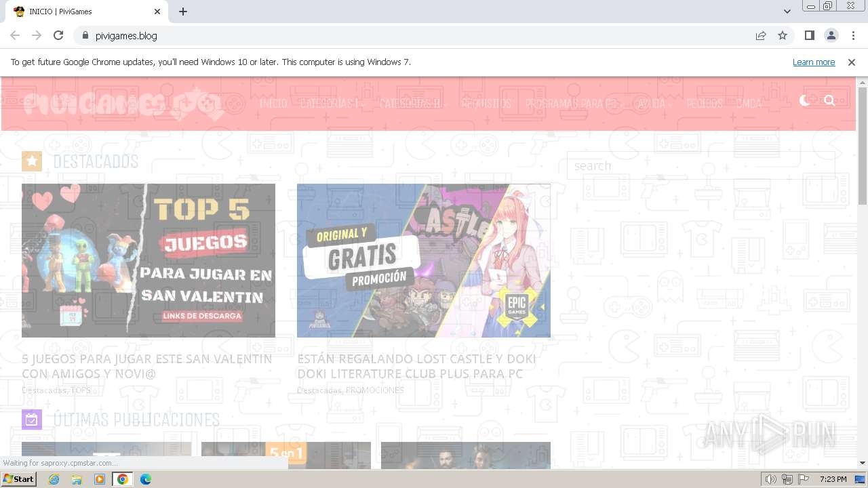Open the tab search chevron
The image size is (868, 488).
pyautogui.click(x=787, y=12)
